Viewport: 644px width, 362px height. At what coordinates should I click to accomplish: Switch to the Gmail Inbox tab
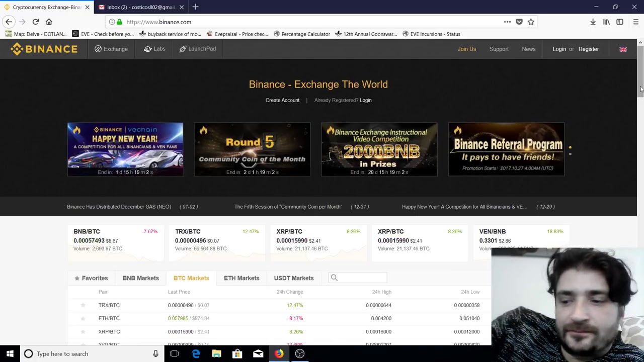click(141, 7)
